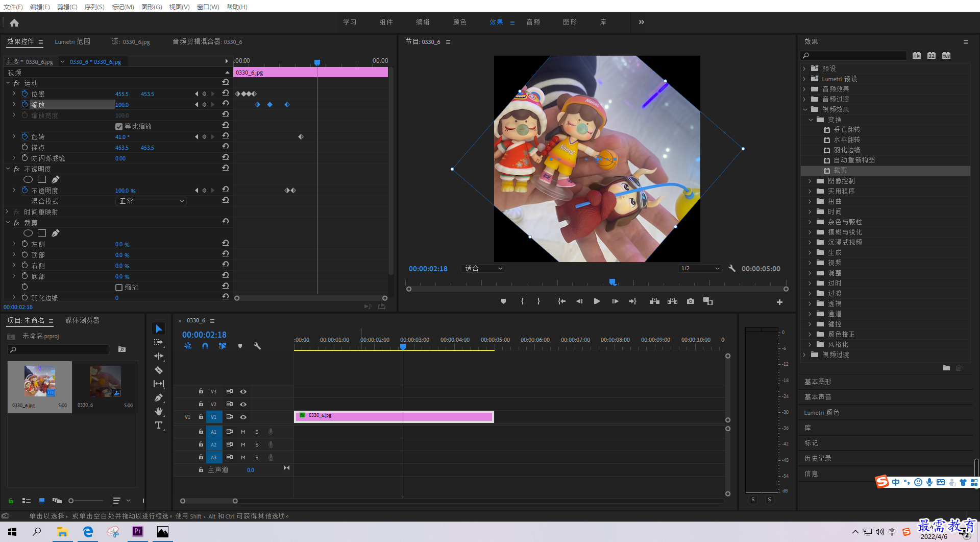The image size is (980, 542).
Task: Click the 0330_6.jpg clip on V1 track
Action: pos(394,417)
